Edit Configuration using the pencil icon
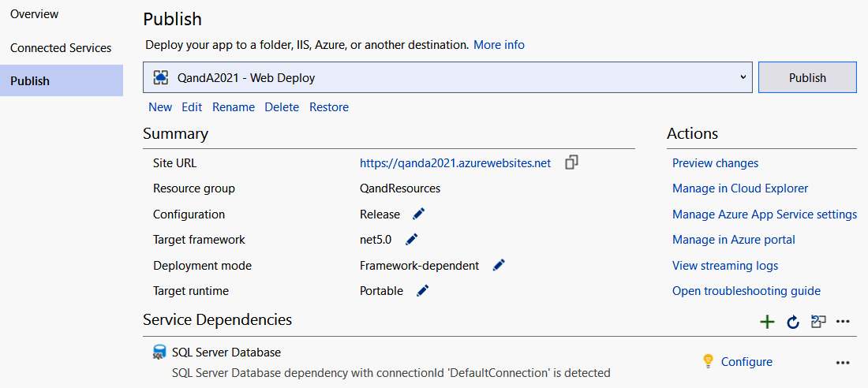 pos(419,214)
